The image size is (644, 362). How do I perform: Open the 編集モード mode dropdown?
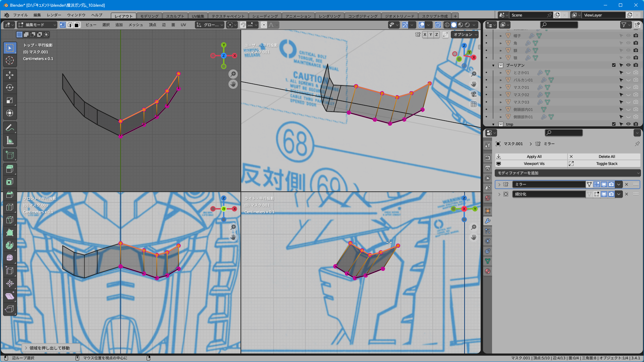[37, 25]
